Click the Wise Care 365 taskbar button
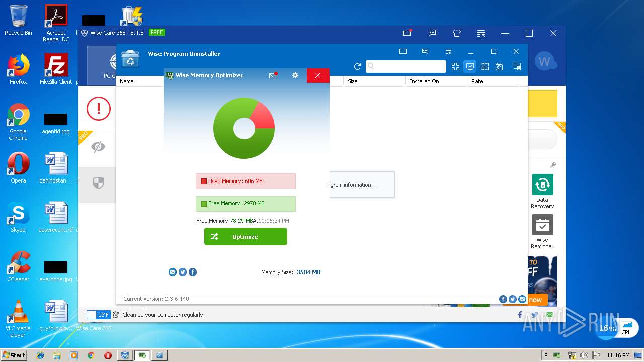This screenshot has height=362, width=644. (125, 355)
